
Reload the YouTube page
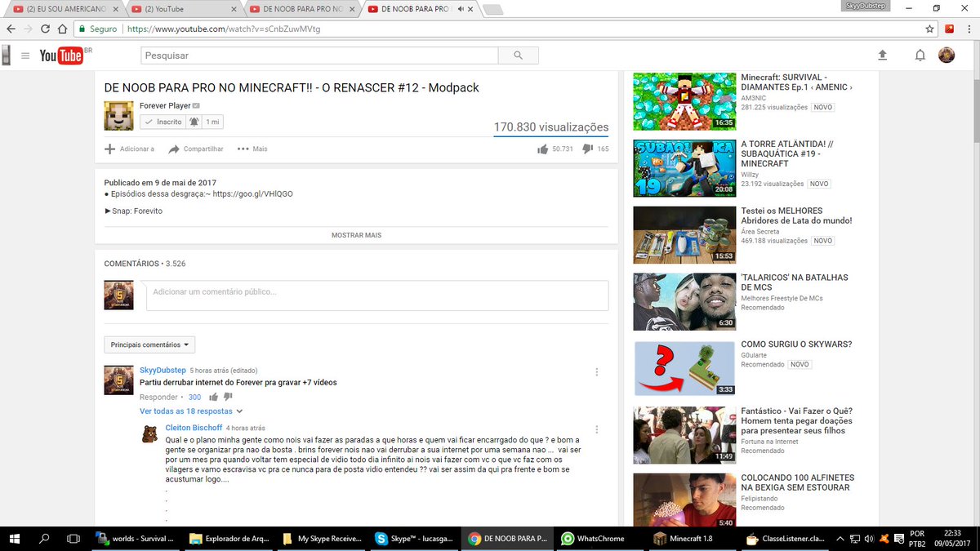(x=45, y=28)
